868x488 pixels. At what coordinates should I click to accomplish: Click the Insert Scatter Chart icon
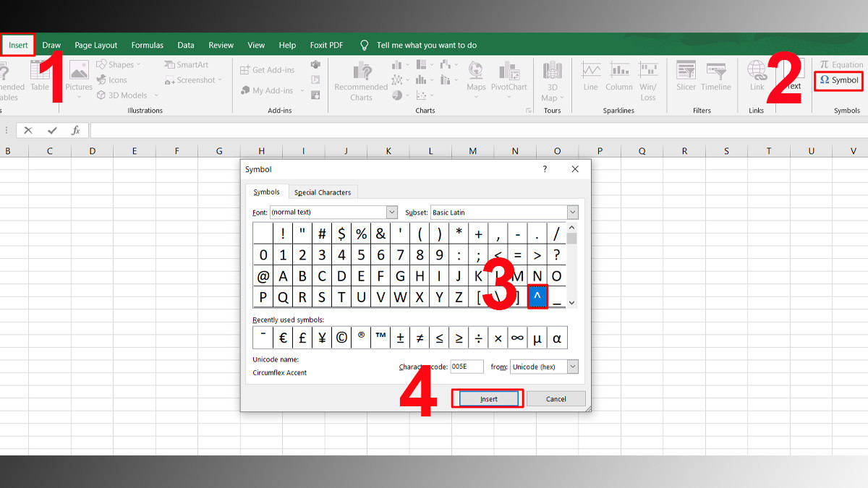[x=421, y=95]
